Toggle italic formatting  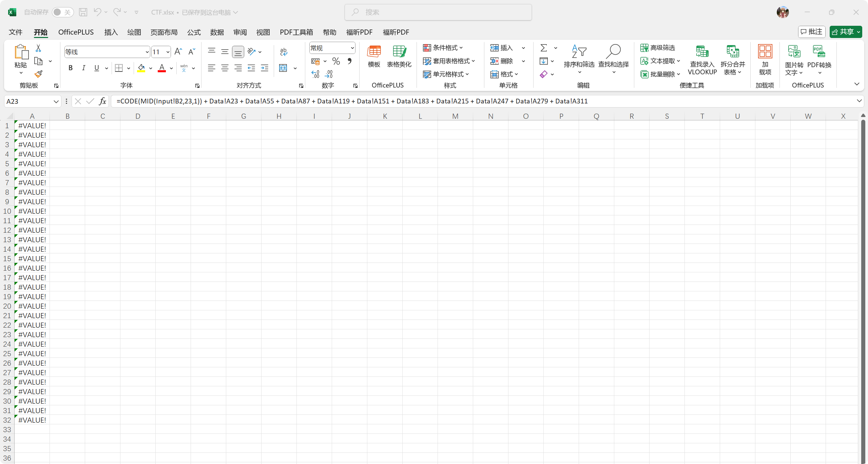[x=83, y=68]
